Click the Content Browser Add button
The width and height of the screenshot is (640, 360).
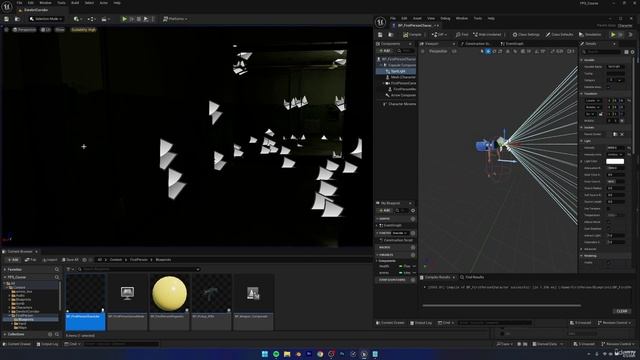13,260
